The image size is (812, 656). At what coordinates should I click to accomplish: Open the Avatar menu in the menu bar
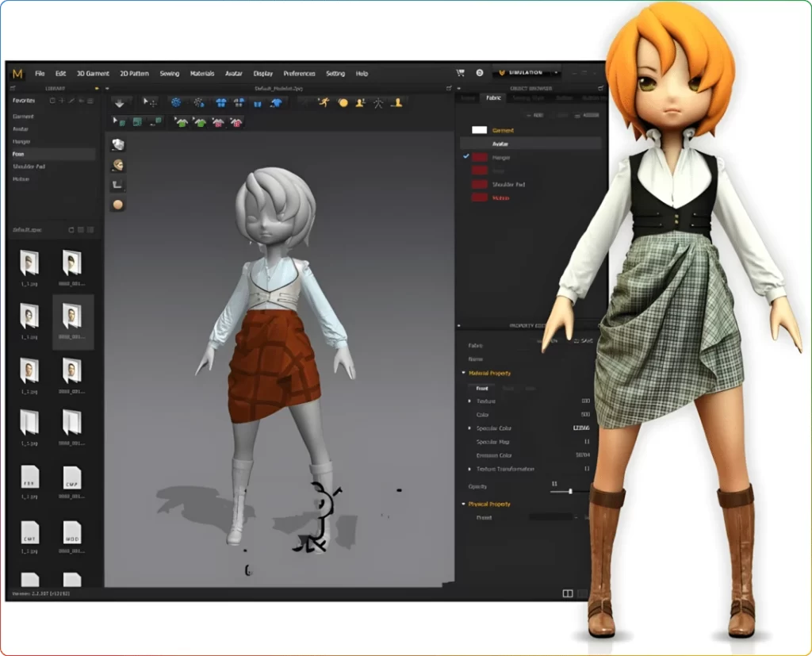pyautogui.click(x=233, y=73)
